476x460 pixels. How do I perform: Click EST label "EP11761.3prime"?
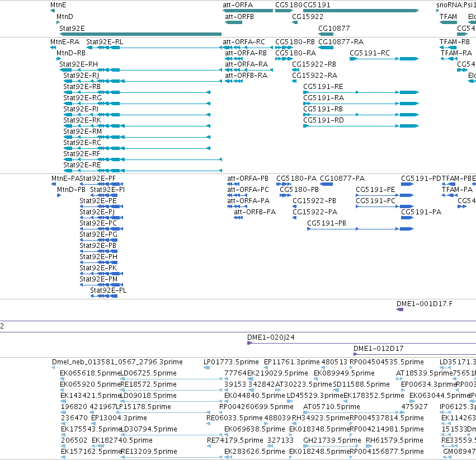(292, 362)
